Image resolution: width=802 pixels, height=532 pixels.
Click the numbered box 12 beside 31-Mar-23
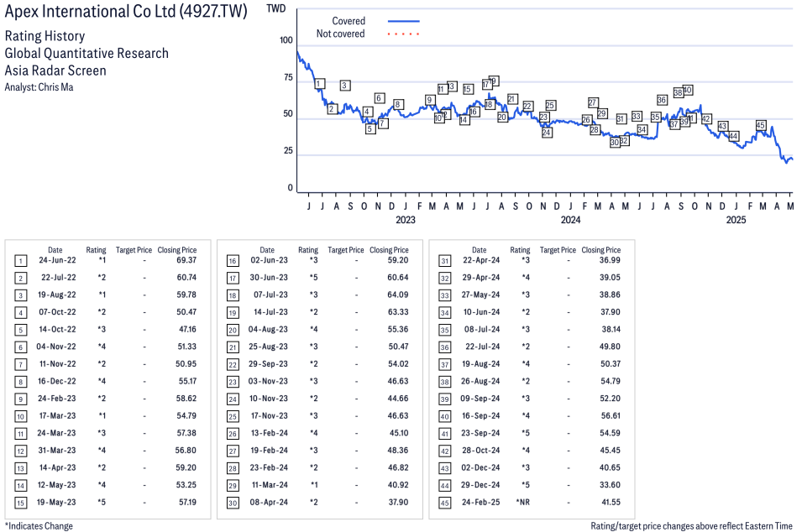point(20,451)
